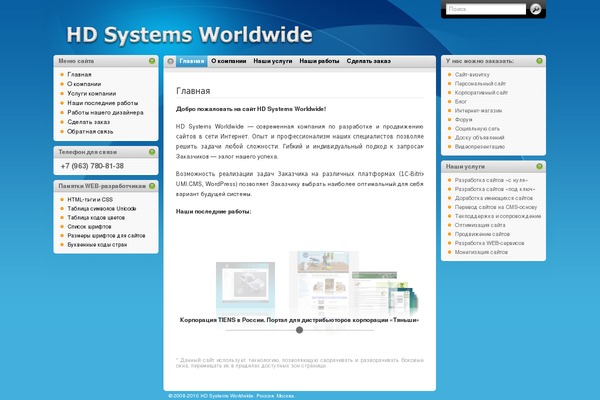Open Таблица кодов цветов link
600x400 pixels.
point(96,217)
